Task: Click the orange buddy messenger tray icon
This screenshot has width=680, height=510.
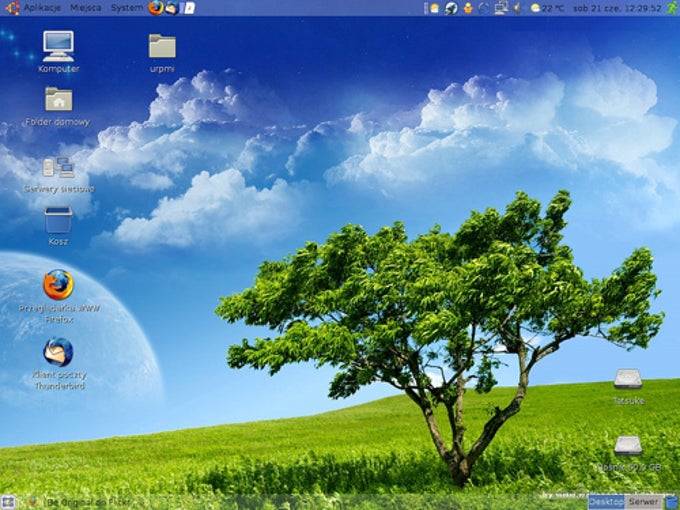Action: pyautogui.click(x=468, y=8)
